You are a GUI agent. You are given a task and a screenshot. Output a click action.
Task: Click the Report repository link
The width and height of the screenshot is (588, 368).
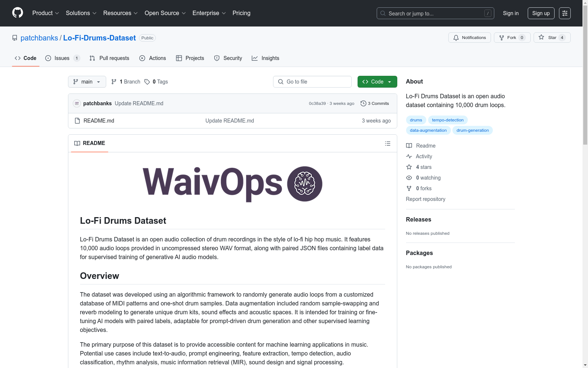coord(426,199)
